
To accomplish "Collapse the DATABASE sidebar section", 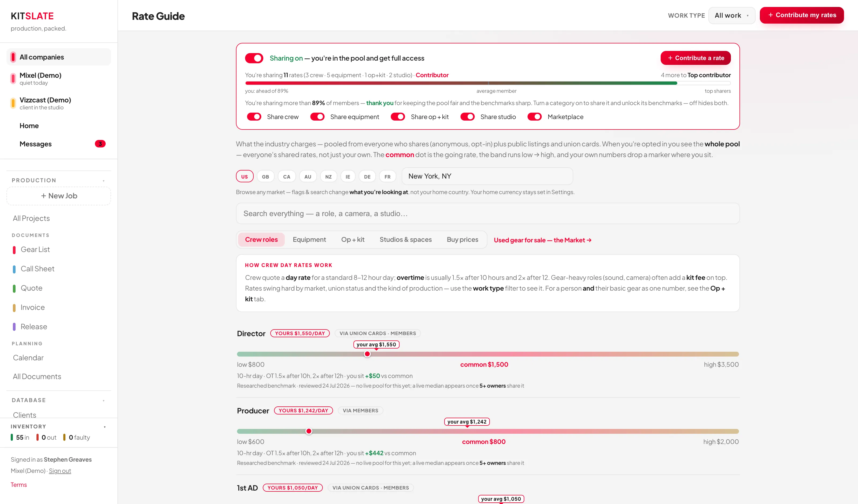I will pos(103,401).
